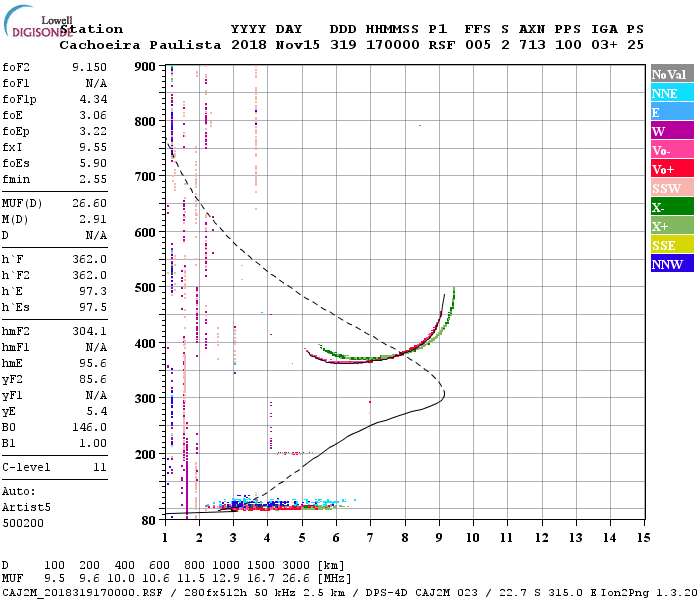Image resolution: width=700 pixels, height=600 pixels.
Task: Click the MUF 9.5 table value
Action: pos(54,579)
